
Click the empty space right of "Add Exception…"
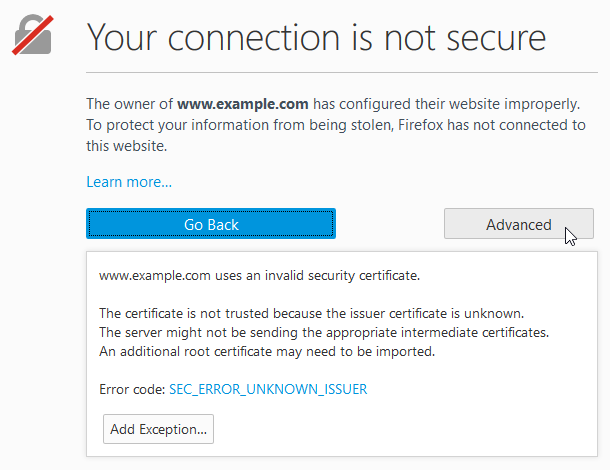[400, 430]
